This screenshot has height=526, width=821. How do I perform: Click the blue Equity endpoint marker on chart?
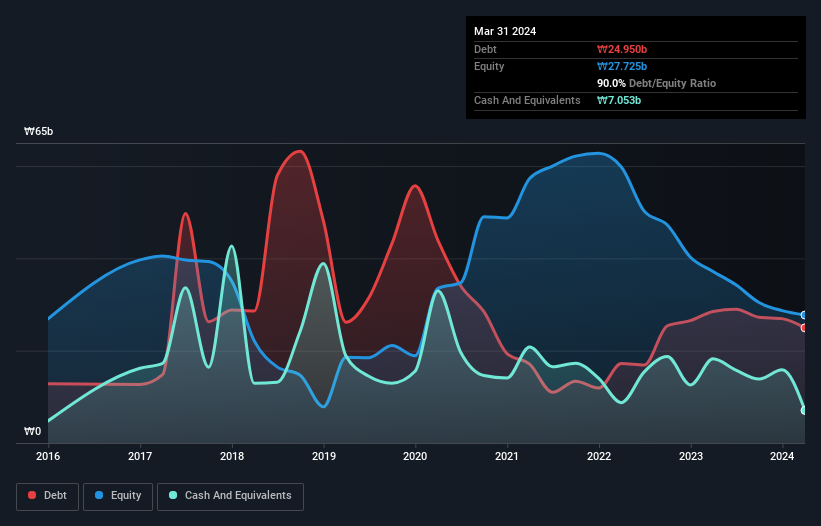click(804, 315)
